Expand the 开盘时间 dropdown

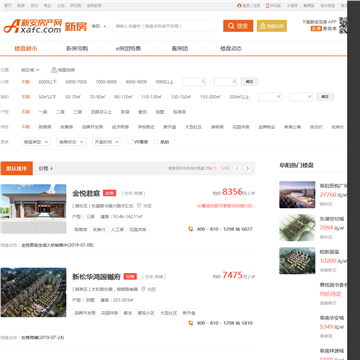tap(106, 142)
